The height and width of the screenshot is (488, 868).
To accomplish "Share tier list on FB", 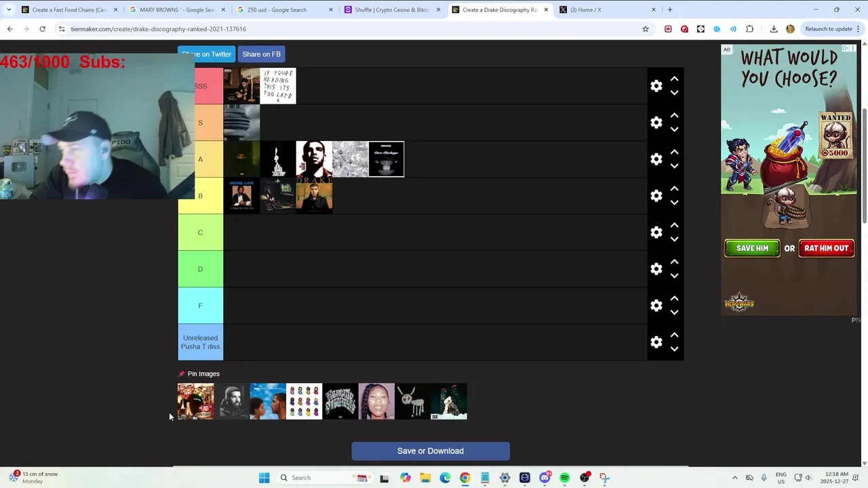I will [261, 54].
